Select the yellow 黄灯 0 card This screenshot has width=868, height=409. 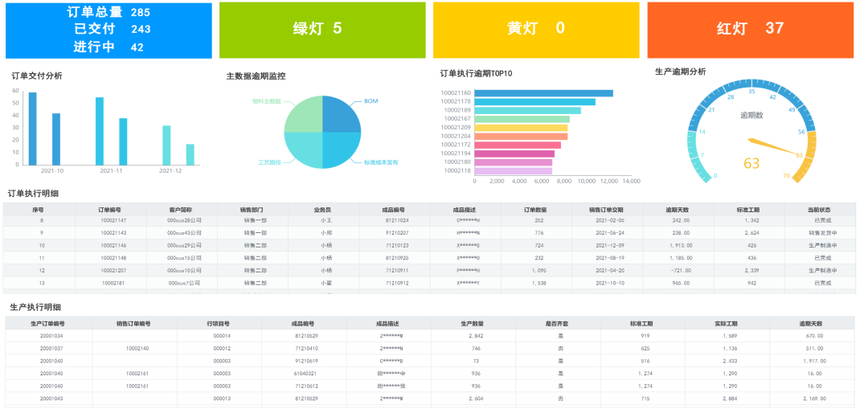536,31
